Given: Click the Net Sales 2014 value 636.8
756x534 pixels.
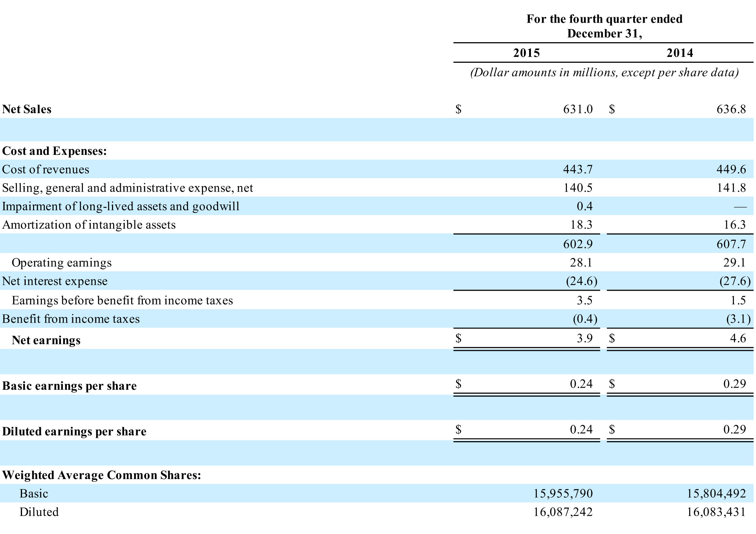Looking at the screenshot, I should click(731, 109).
